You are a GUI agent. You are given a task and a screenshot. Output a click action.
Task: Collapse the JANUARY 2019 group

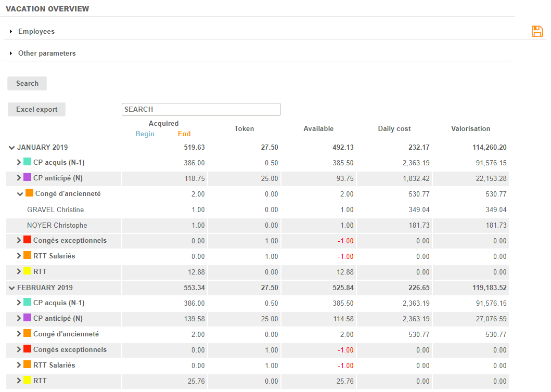11,148
